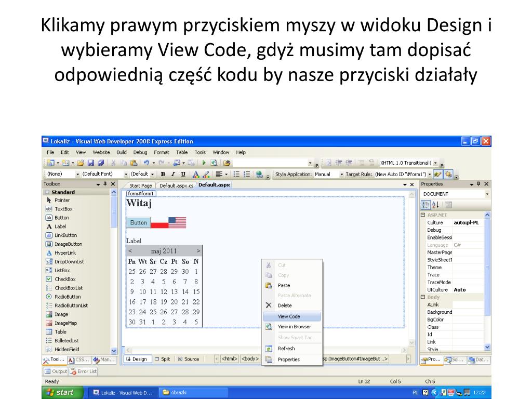This screenshot has height=399, width=532.
Task: Select the ImageMap control in Toolbox
Action: tap(66, 323)
